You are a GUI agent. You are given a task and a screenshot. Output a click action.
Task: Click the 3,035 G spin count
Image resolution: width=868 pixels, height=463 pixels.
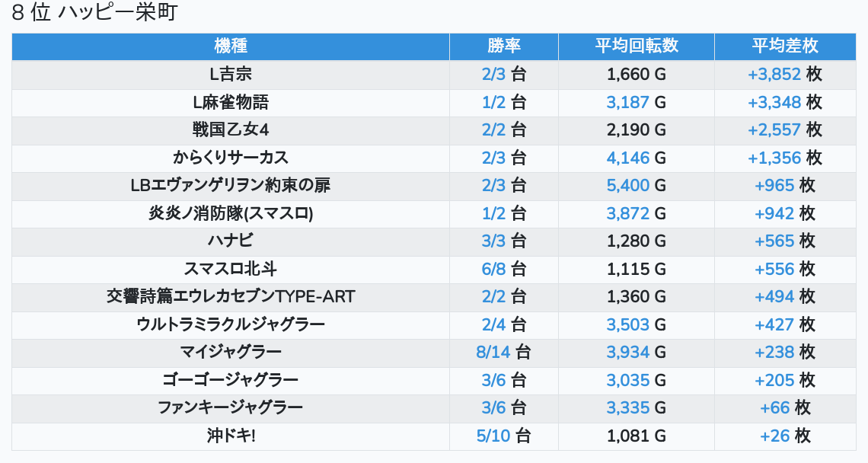637,380
